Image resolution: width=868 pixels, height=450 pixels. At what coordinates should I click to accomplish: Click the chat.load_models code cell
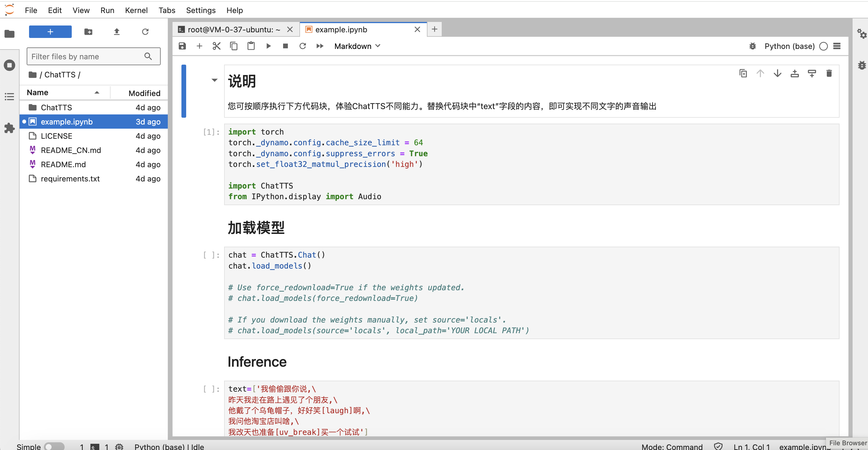pos(531,293)
